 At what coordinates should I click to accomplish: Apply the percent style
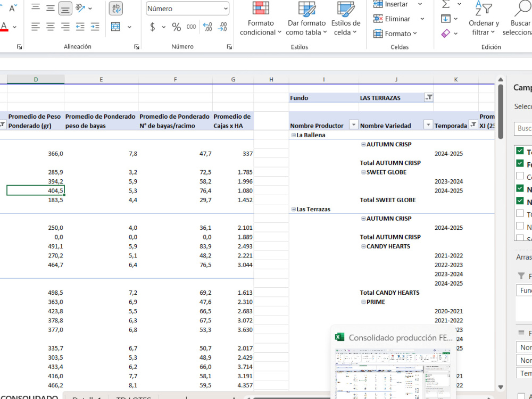[x=177, y=27]
